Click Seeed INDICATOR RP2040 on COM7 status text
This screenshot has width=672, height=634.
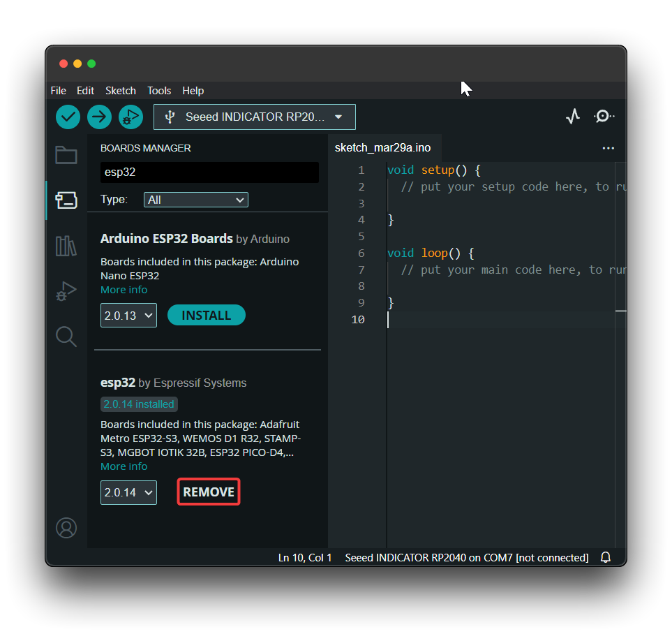pyautogui.click(x=467, y=558)
